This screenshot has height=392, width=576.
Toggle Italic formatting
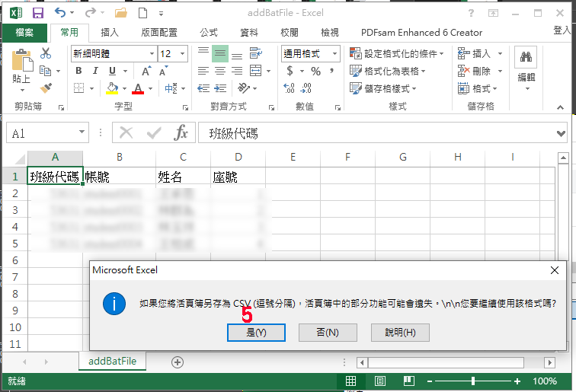[x=95, y=71]
